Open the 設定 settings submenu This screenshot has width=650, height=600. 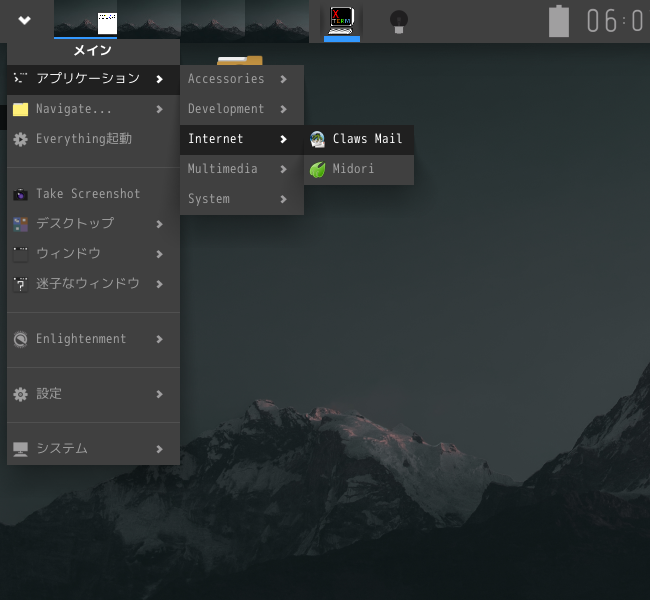click(93, 394)
